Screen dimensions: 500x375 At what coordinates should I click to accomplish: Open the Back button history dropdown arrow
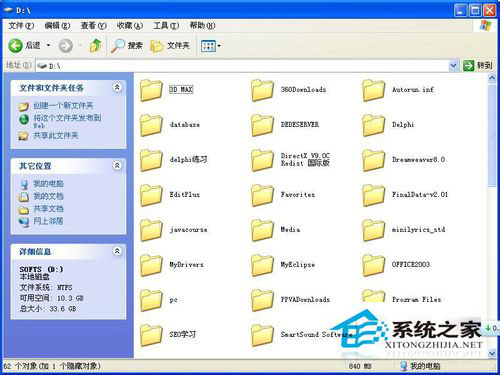pos(48,45)
